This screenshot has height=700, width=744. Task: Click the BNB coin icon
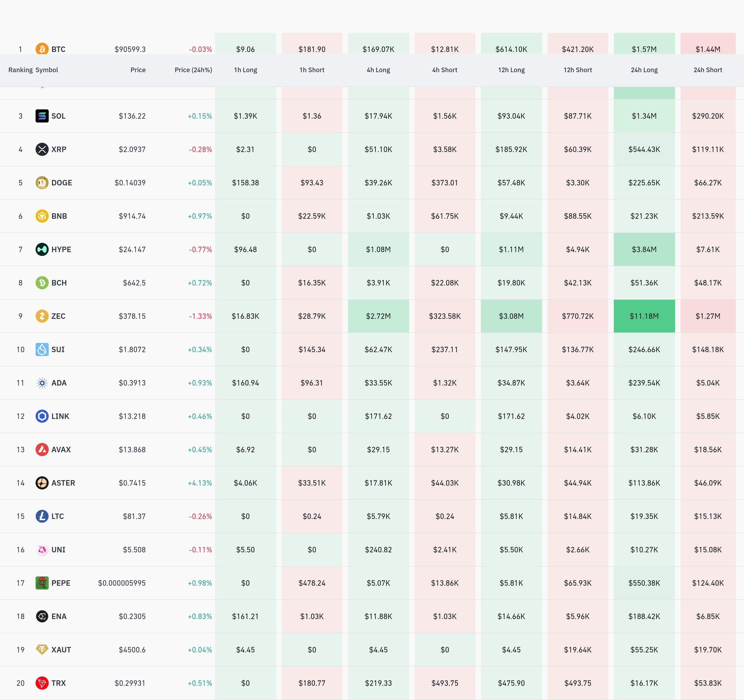click(42, 216)
